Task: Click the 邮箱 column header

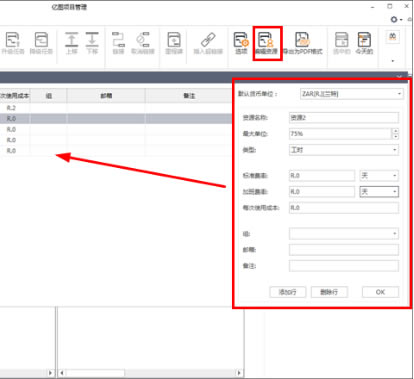Action: pyautogui.click(x=106, y=96)
